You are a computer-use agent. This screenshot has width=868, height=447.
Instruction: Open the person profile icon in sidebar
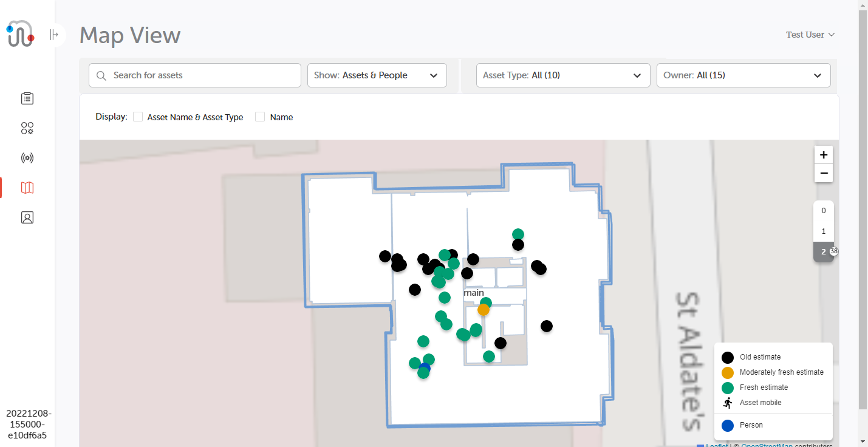tap(27, 217)
